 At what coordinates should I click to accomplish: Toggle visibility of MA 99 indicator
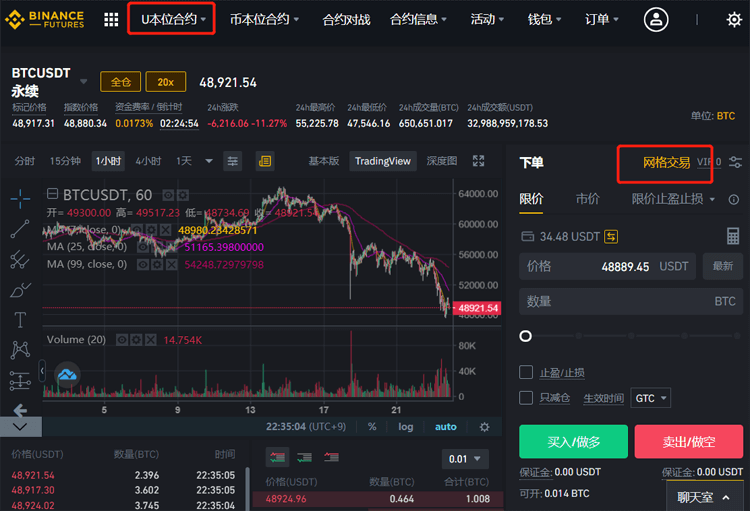coord(143,265)
